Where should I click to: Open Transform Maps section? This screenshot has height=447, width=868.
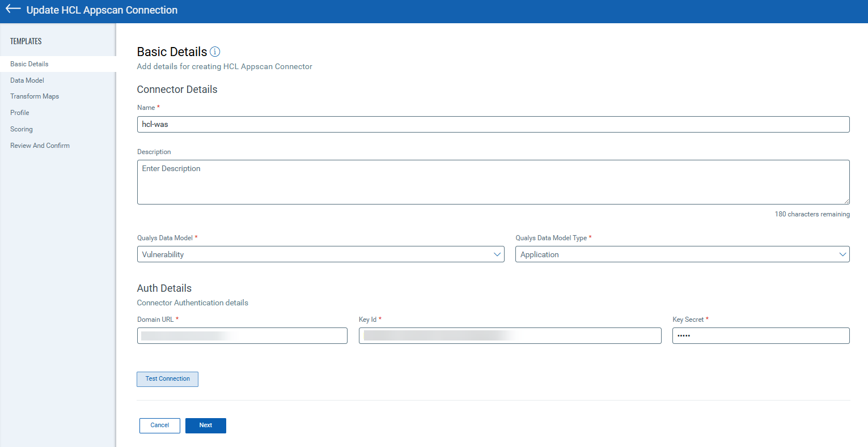point(35,96)
